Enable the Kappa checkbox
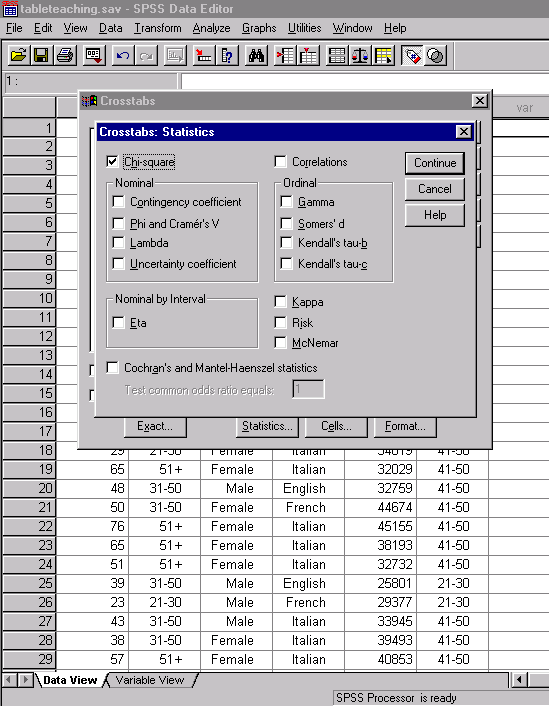Viewport: 549px width, 706px height. (281, 301)
